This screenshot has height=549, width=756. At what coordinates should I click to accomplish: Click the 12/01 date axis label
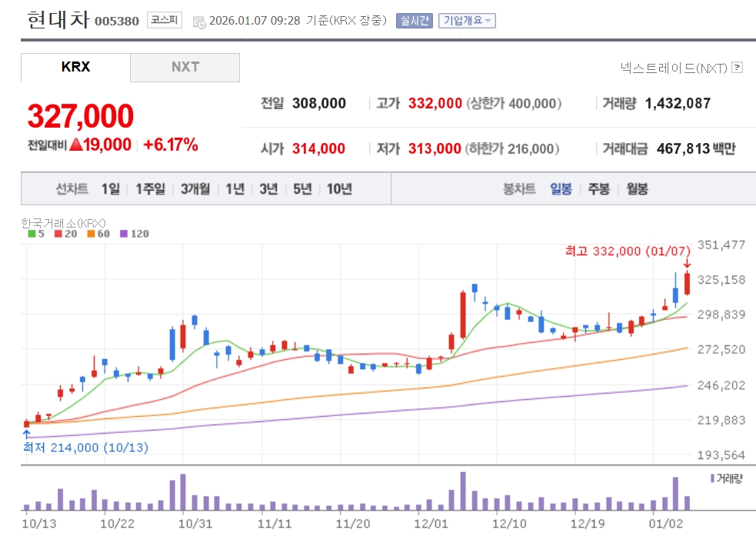[x=431, y=524]
